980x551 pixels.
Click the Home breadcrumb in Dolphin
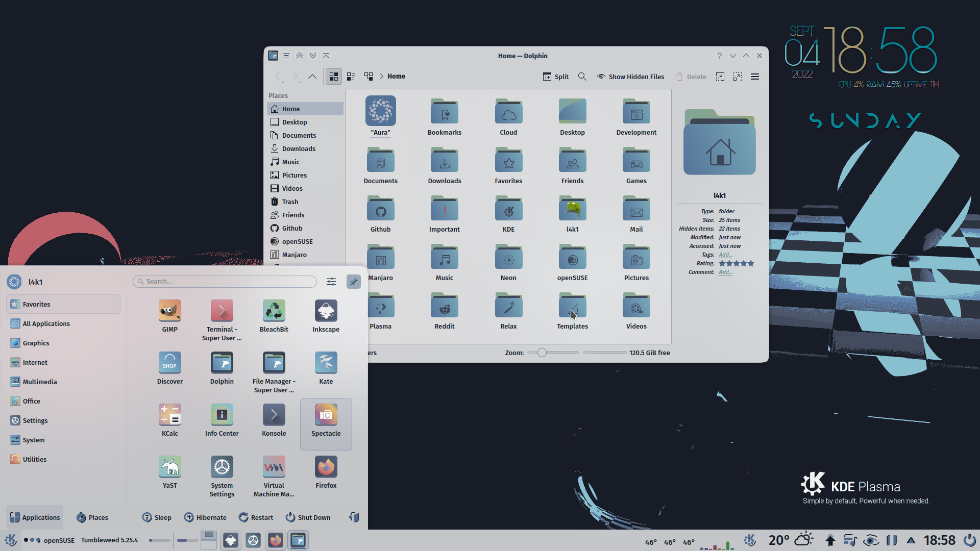(x=396, y=77)
